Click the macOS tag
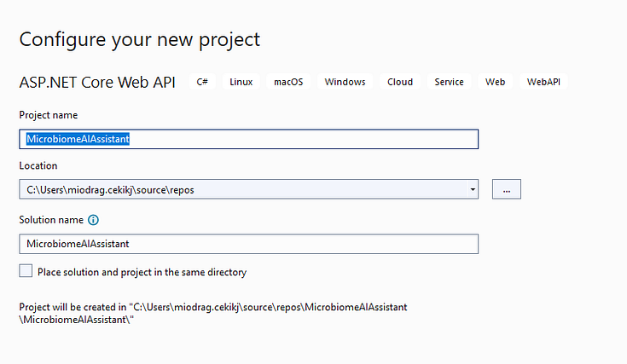This screenshot has height=364, width=627. tap(287, 82)
